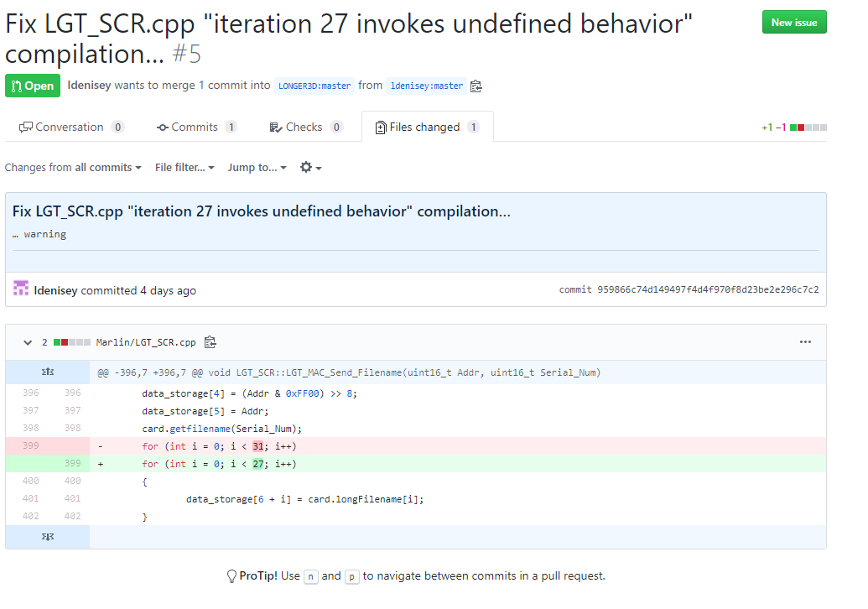Open the Checks tab
The height and width of the screenshot is (609, 868).
pos(305,128)
